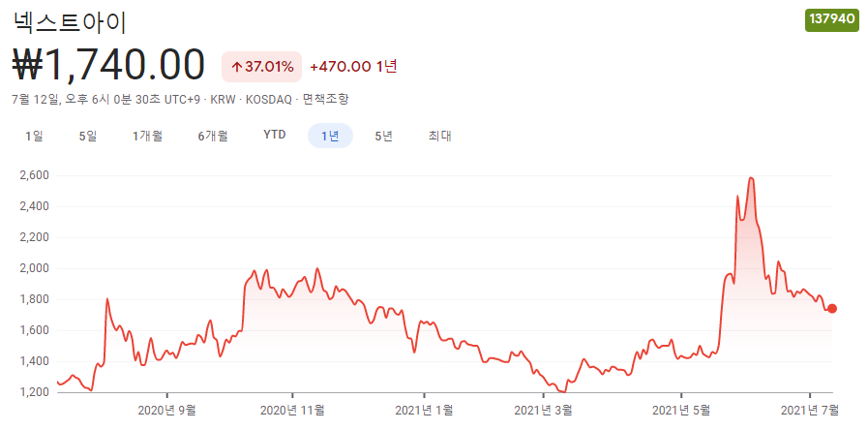868x430 pixels.
Task: Click the 2020년 11월 axis label
Action: tap(292, 411)
